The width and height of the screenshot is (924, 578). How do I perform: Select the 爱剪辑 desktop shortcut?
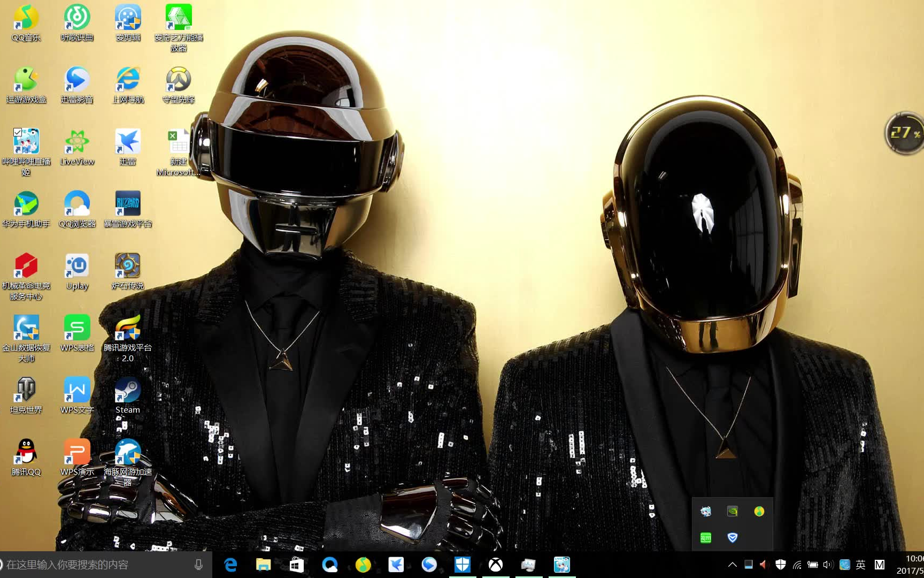point(128,24)
